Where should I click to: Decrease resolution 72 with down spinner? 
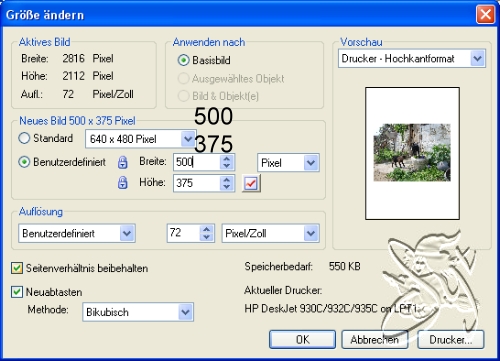tap(207, 237)
